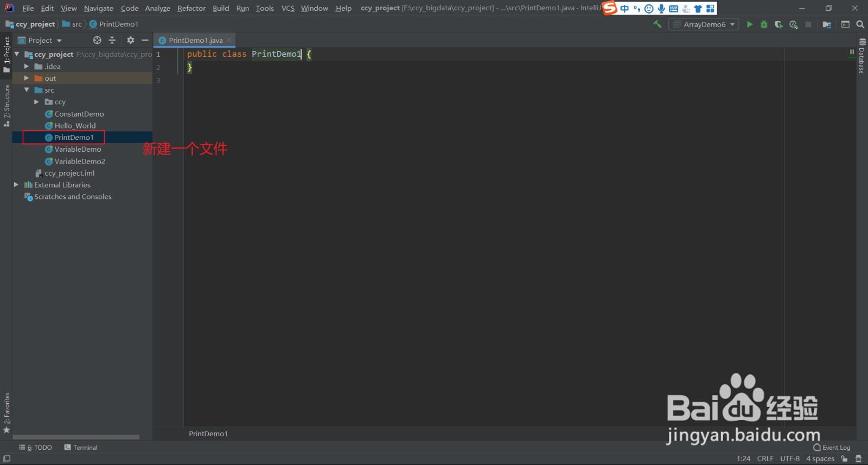Open the Structure tool window tab
Viewport: 868px width, 465px height.
tap(7, 106)
